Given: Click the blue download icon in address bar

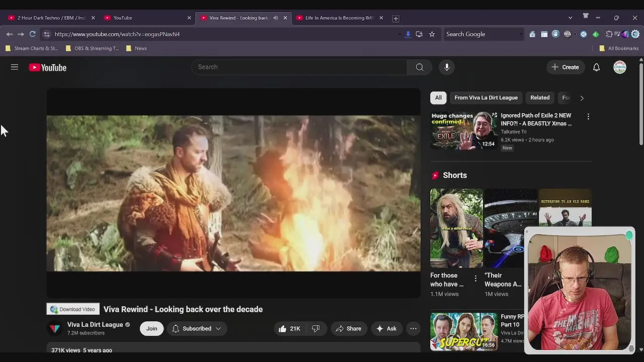Looking at the screenshot, I should tap(408, 34).
